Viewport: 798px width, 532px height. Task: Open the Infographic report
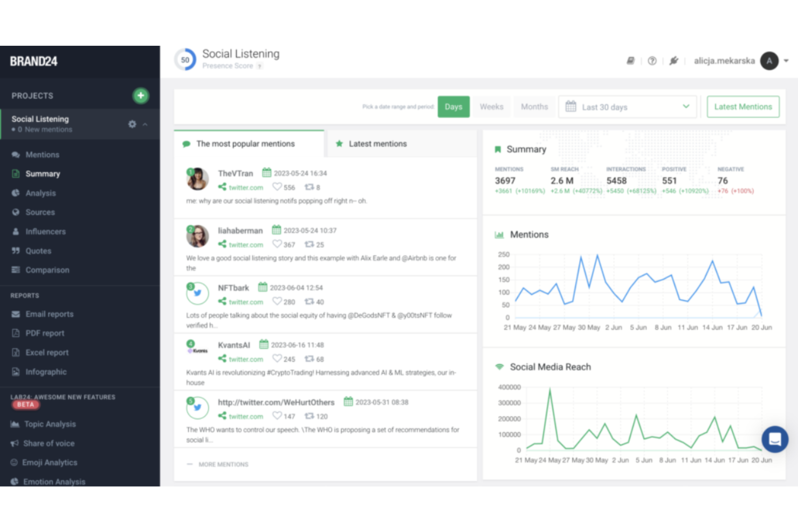point(46,372)
